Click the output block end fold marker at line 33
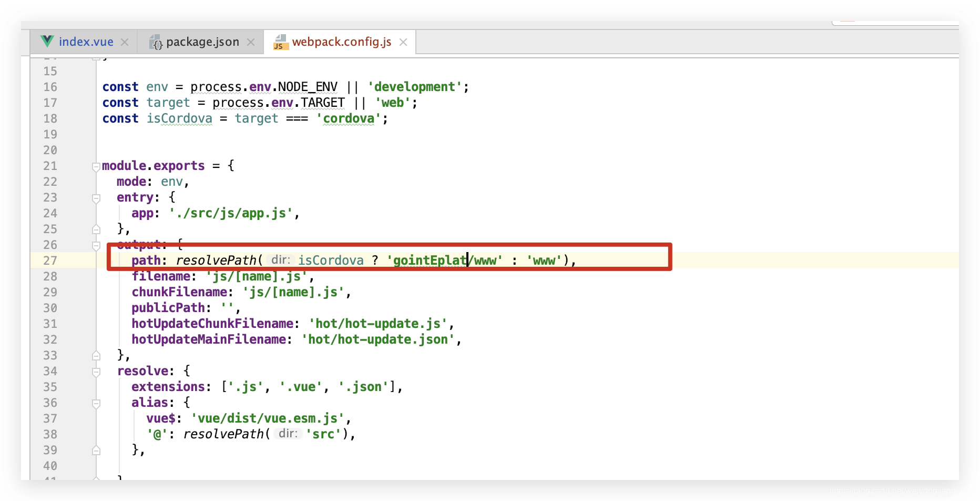980x501 pixels. (96, 356)
